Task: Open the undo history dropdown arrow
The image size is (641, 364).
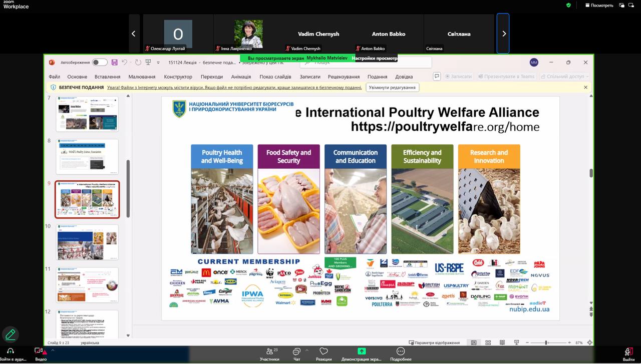Action: [130, 63]
